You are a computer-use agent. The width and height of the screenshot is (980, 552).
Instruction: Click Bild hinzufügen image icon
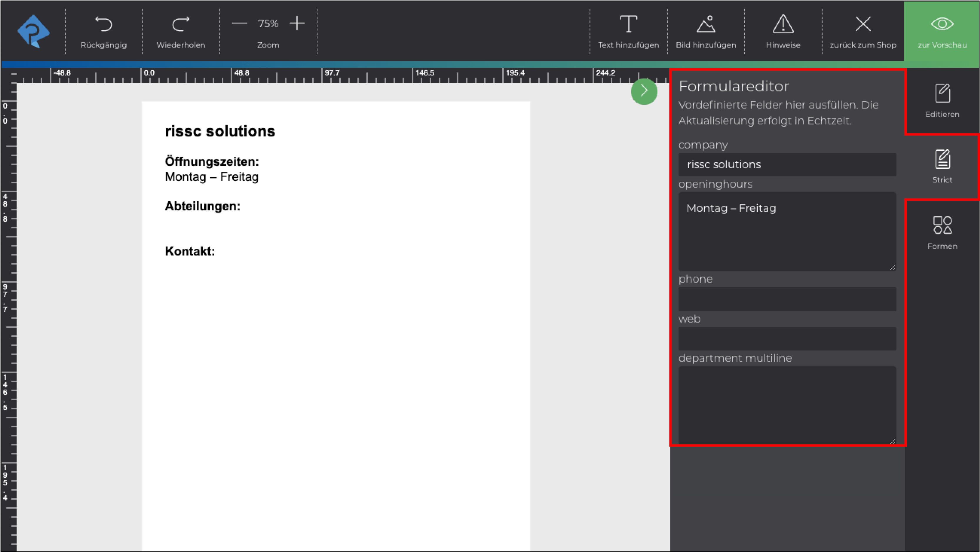pyautogui.click(x=706, y=24)
